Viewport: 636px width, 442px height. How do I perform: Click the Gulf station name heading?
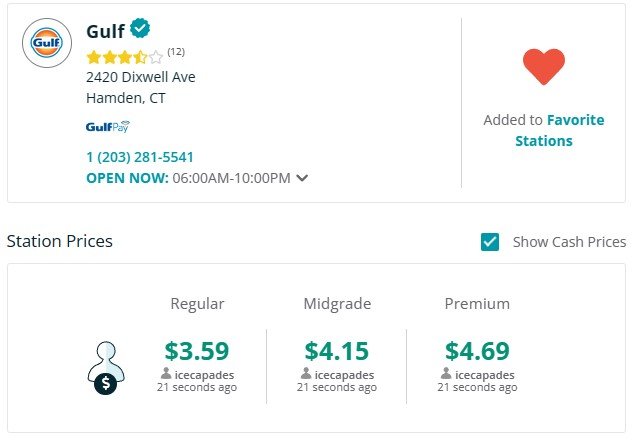[x=105, y=31]
